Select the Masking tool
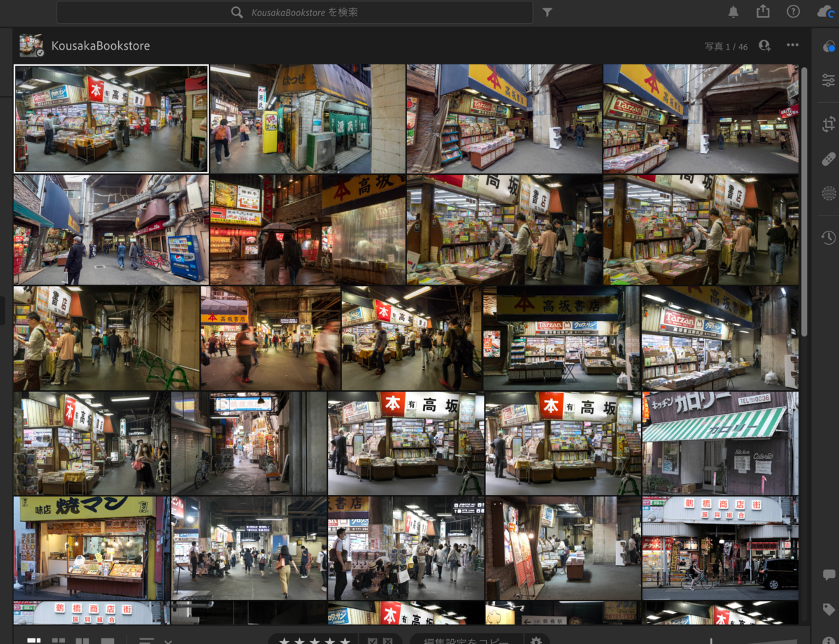This screenshot has height=644, width=839. pos(829,194)
